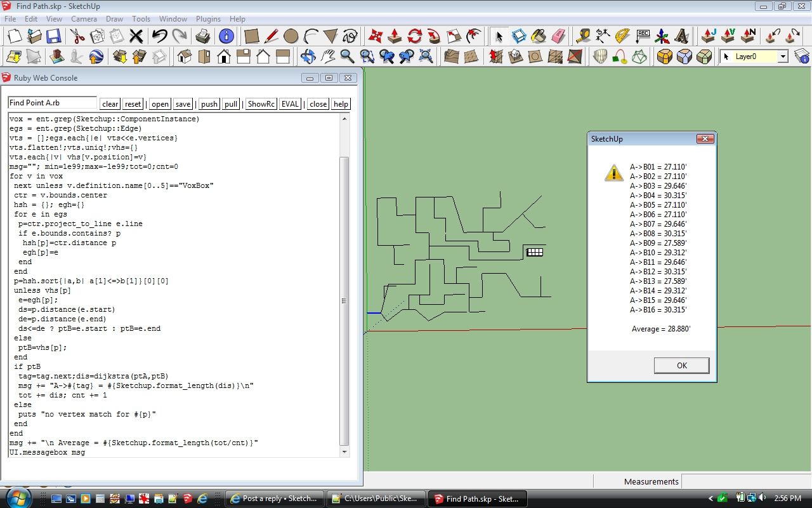Screen dimensions: 812x508
Task: Select the Rectangle tool
Action: point(252,36)
